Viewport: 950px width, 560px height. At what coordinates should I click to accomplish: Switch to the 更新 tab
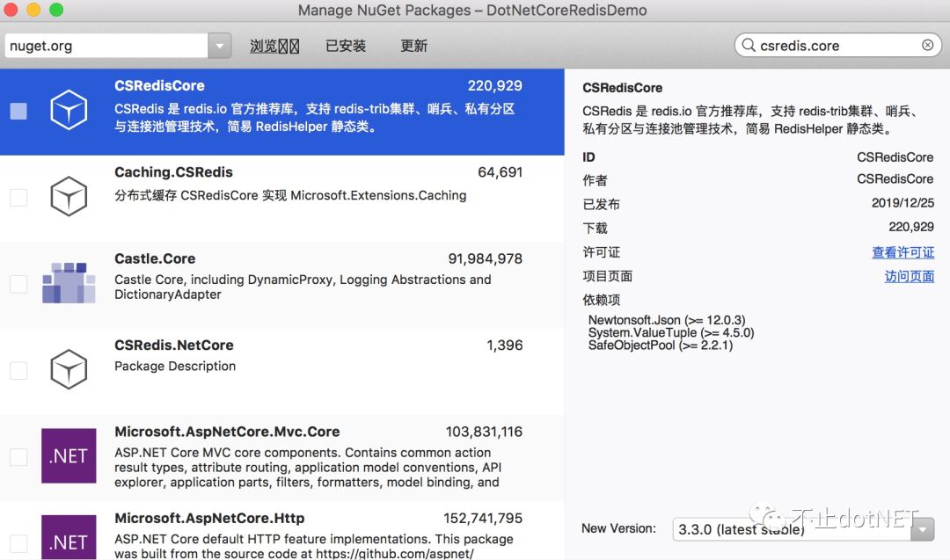pos(413,45)
